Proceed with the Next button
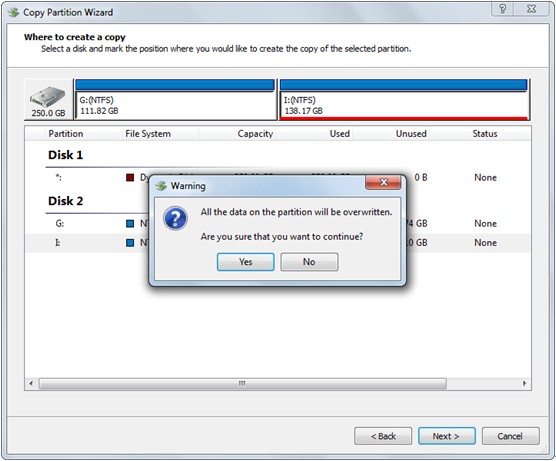556x461 pixels. (447, 436)
